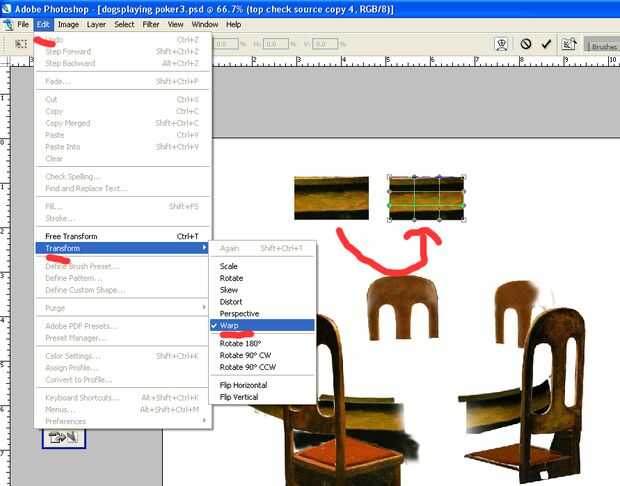620x486 pixels.
Task: Select Flip Vertical
Action: 263,397
